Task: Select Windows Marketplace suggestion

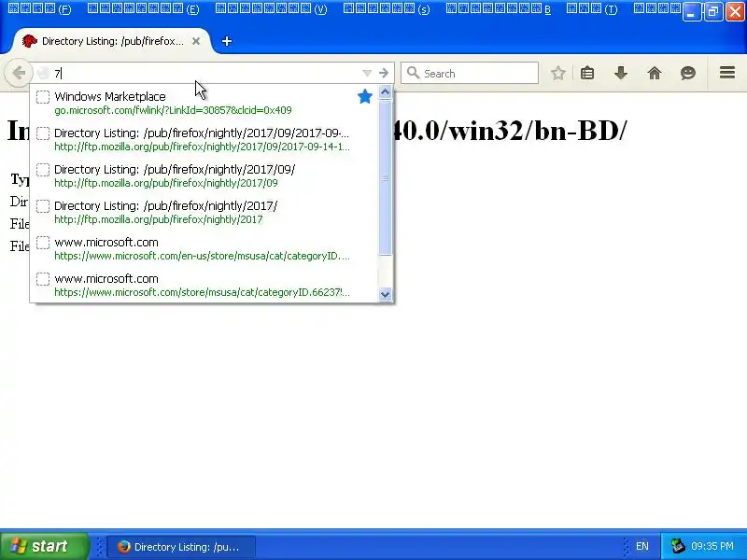Action: tap(204, 103)
